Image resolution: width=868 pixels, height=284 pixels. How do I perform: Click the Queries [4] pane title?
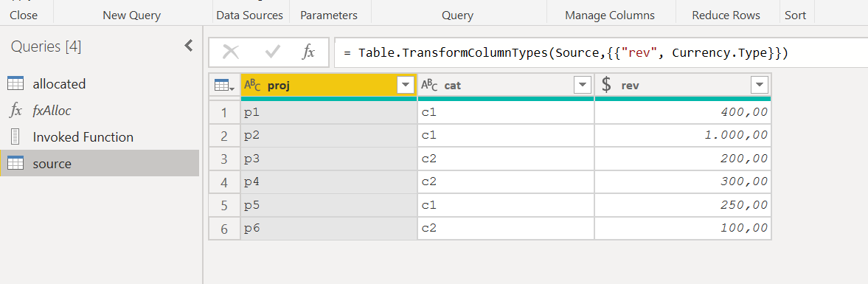tap(46, 47)
